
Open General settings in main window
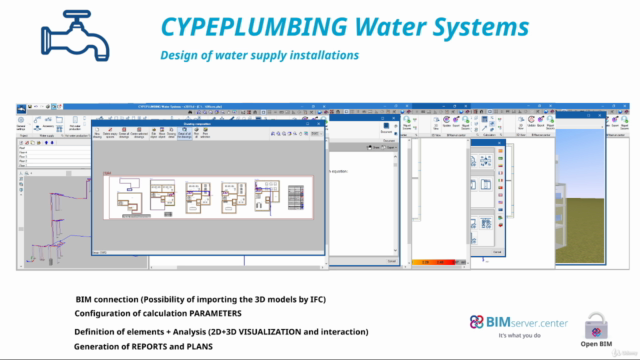[x=21, y=124]
